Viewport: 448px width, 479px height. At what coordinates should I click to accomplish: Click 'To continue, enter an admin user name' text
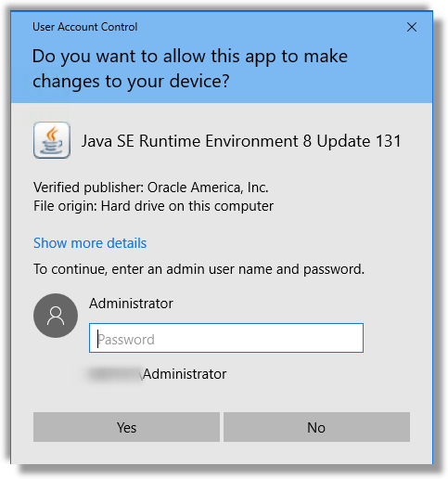coord(199,269)
